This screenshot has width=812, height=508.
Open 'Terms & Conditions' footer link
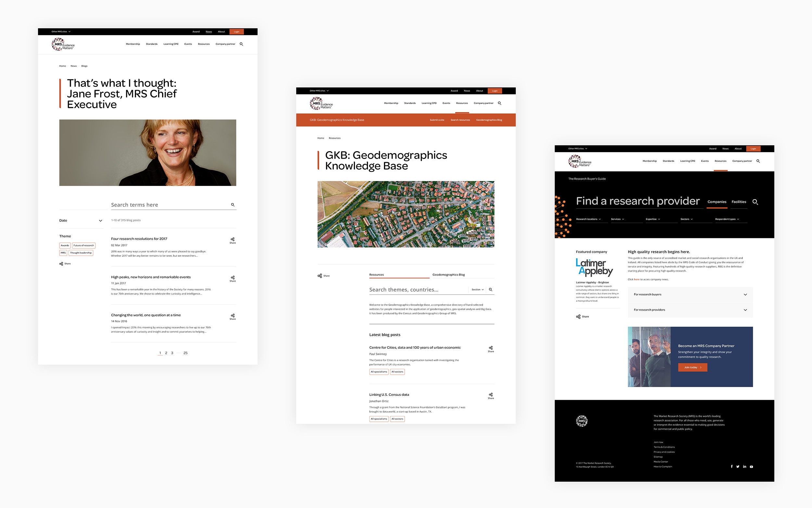[664, 447]
